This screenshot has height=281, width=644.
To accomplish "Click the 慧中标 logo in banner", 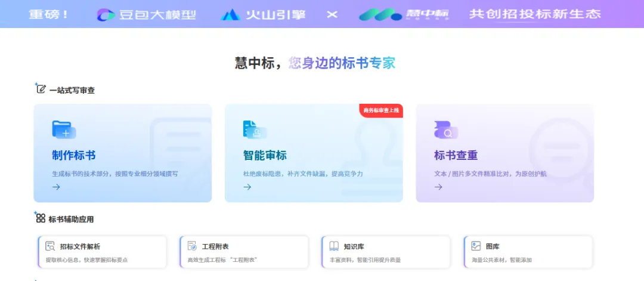I will [x=404, y=14].
